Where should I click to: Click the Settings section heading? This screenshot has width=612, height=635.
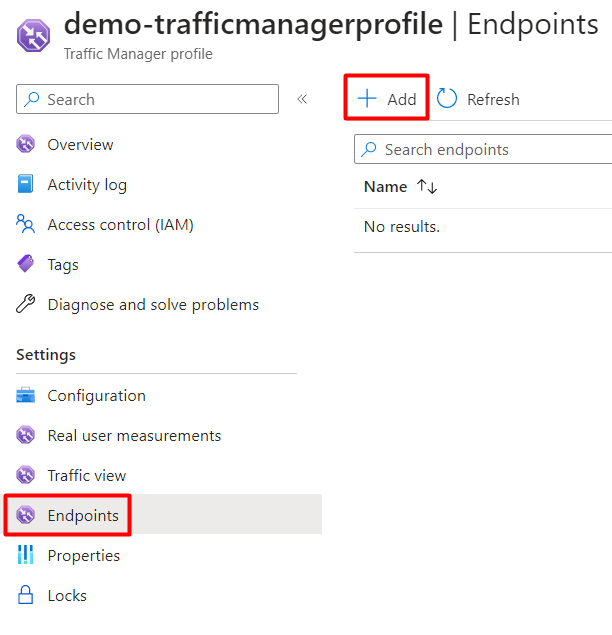point(46,355)
